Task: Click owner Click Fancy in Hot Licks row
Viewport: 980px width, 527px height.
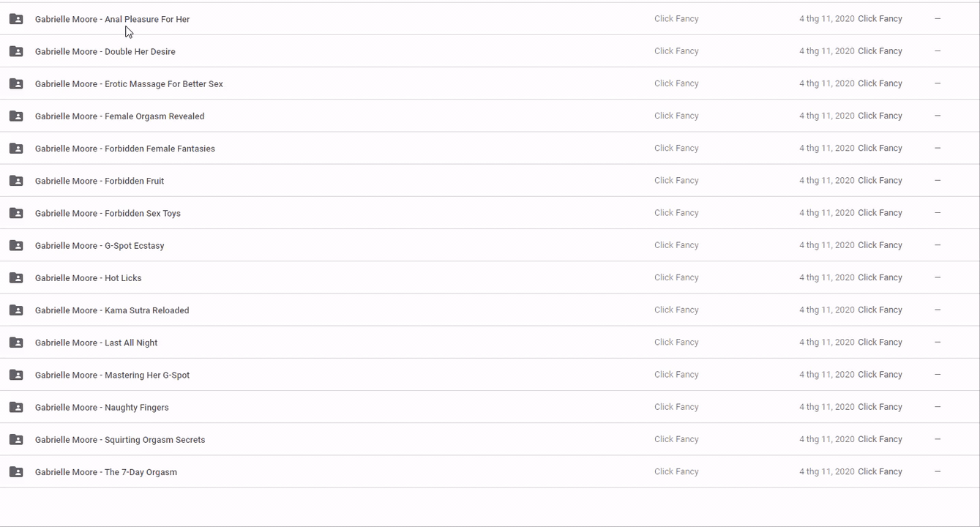Action: click(x=676, y=277)
